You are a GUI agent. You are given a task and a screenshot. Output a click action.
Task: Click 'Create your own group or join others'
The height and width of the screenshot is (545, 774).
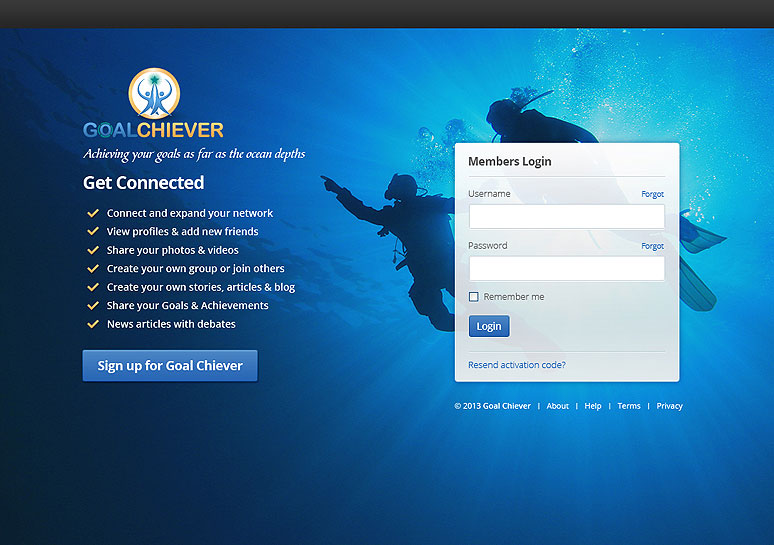(x=195, y=269)
